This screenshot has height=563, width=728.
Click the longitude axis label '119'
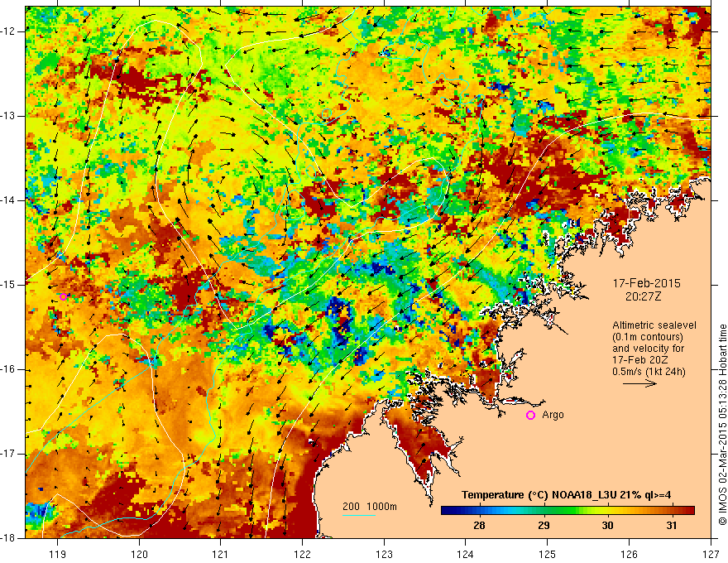click(58, 554)
